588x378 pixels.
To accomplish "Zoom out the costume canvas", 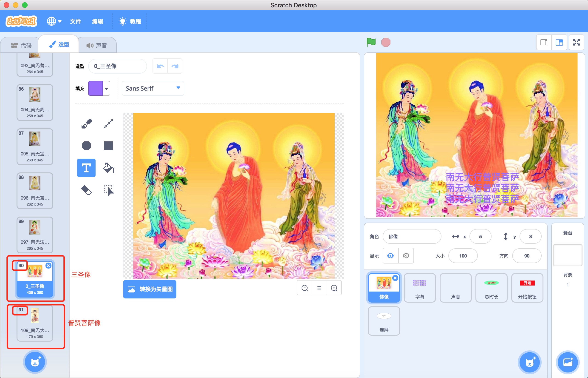I will pyautogui.click(x=305, y=288).
